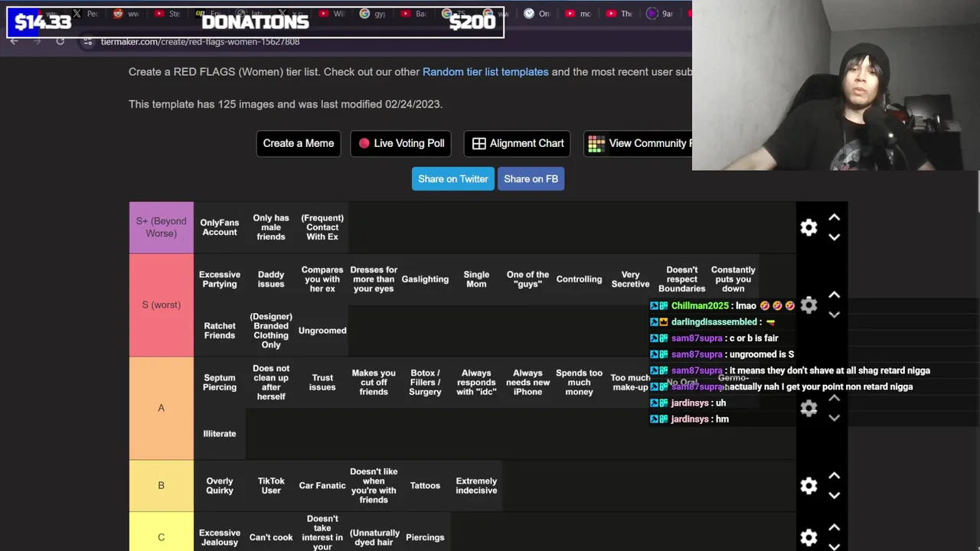Pick the TikTok User tile

click(x=271, y=486)
